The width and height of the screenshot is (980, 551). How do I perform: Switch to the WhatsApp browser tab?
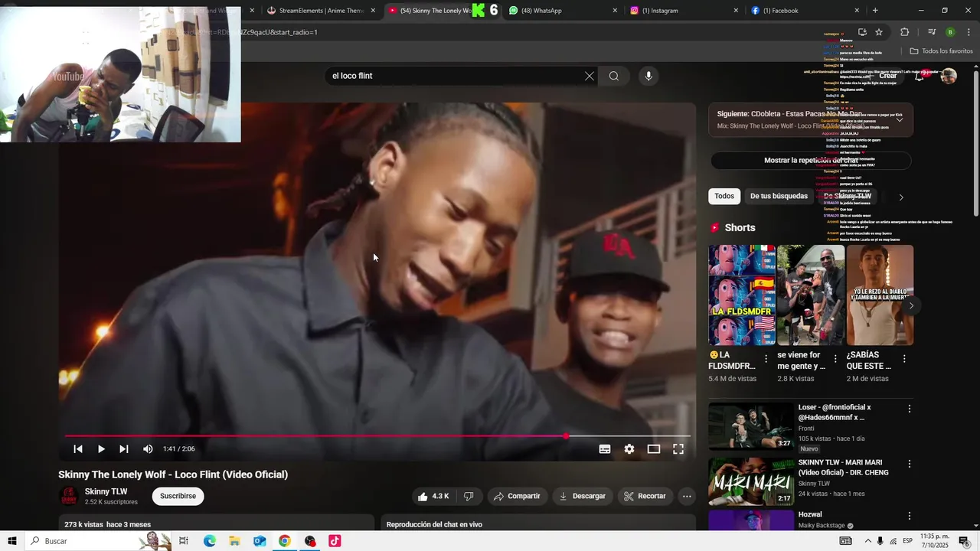click(562, 11)
